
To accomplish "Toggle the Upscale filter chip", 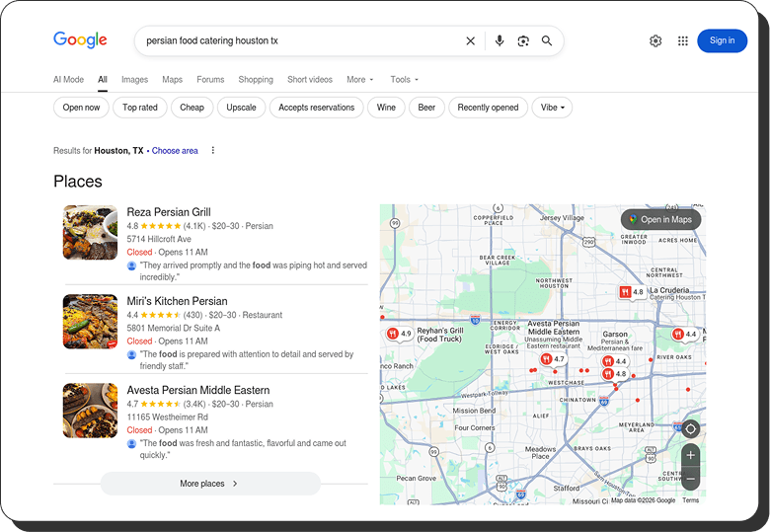I will click(x=241, y=108).
